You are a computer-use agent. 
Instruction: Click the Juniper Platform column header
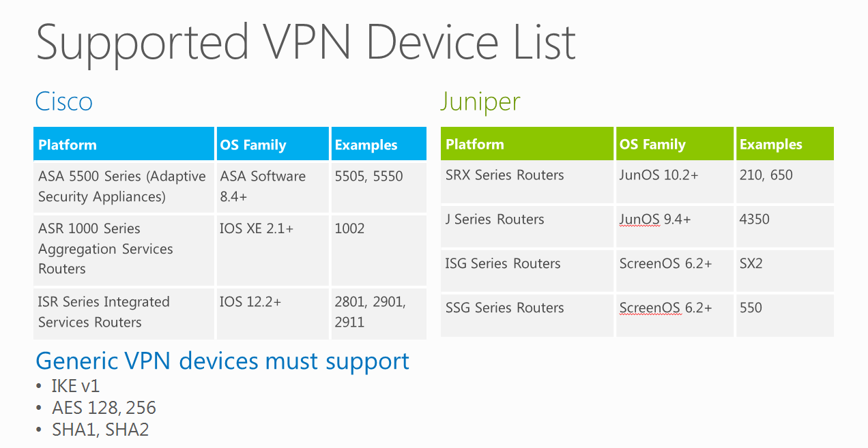coord(527,144)
